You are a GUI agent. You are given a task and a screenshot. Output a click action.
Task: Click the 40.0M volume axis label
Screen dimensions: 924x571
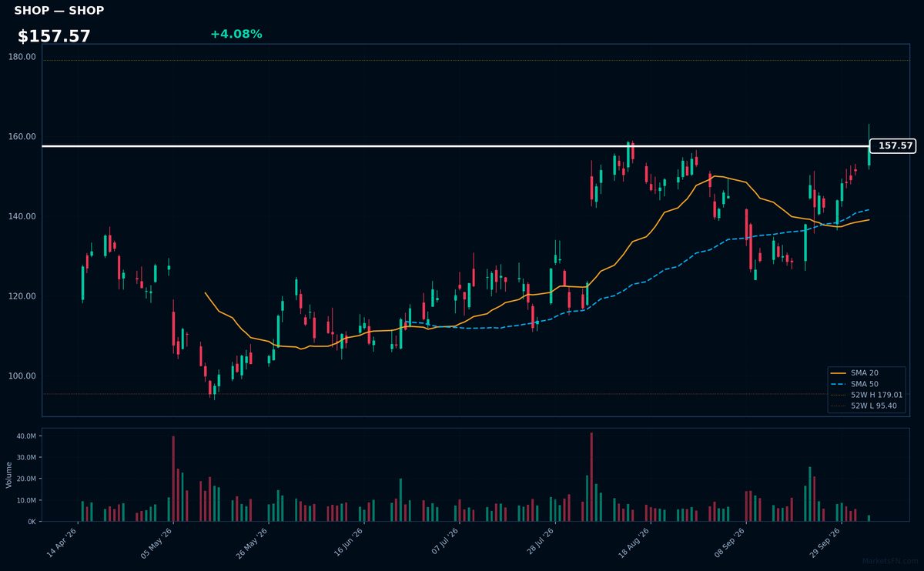(x=26, y=436)
